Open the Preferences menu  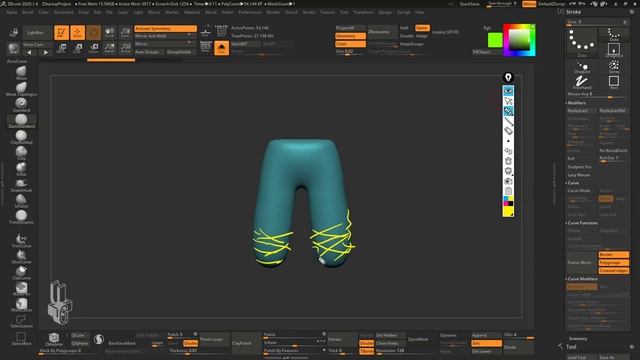pos(250,12)
